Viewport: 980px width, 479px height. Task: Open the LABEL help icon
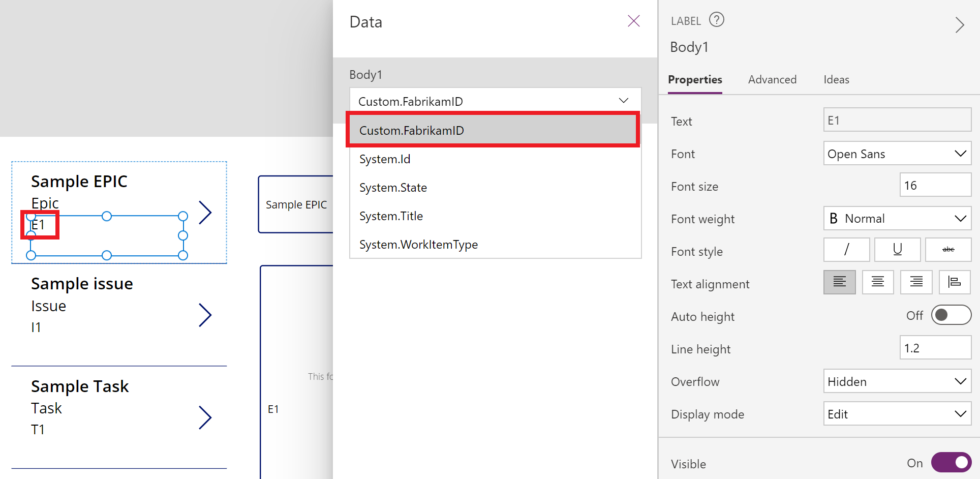[x=717, y=20]
